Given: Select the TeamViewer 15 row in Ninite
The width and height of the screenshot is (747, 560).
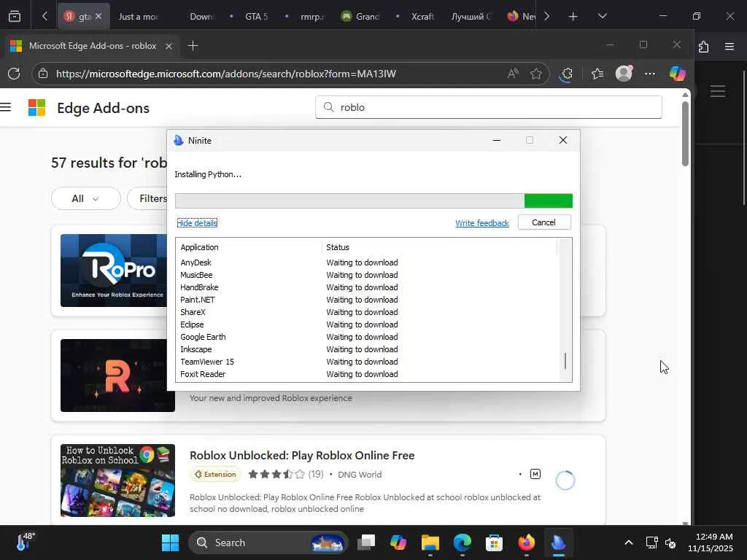Looking at the screenshot, I should point(367,362).
